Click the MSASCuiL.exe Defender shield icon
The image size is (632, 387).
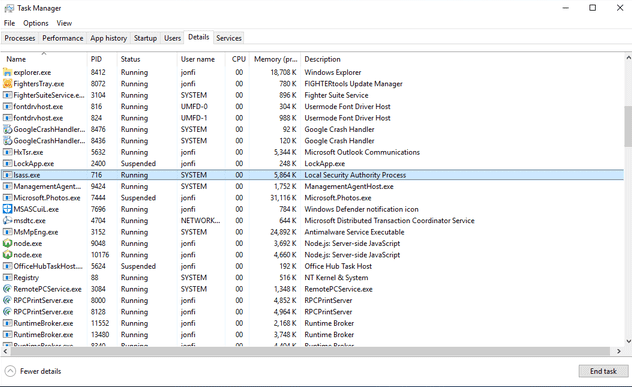pos(7,209)
